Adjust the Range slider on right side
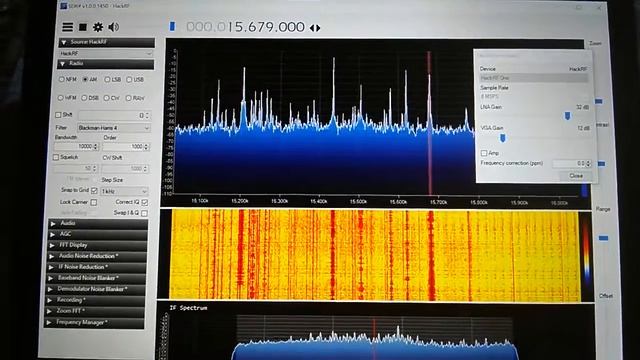This screenshot has width=640, height=360. [604, 238]
